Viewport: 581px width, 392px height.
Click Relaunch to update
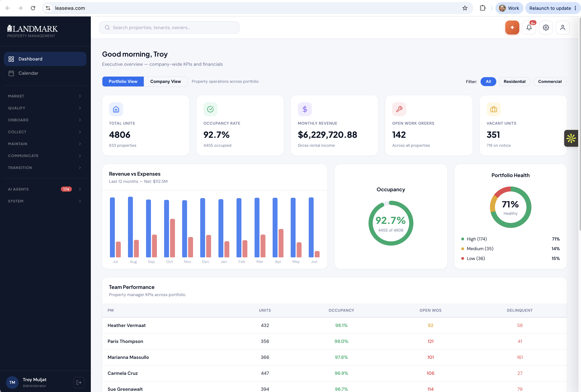click(x=550, y=8)
